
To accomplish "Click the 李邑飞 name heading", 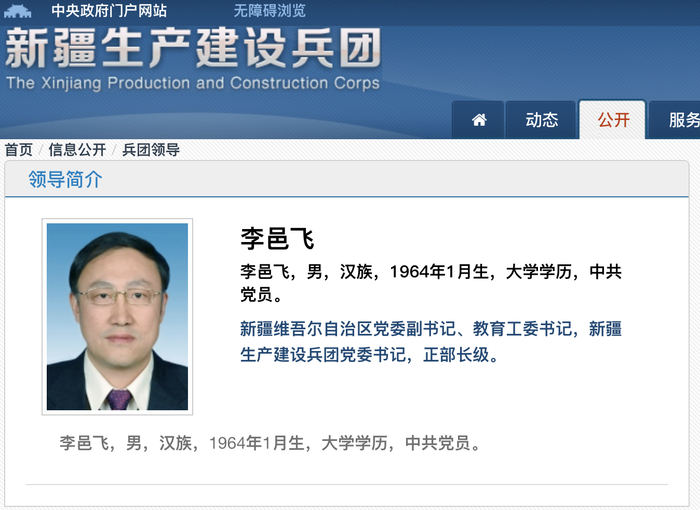I will 277,238.
